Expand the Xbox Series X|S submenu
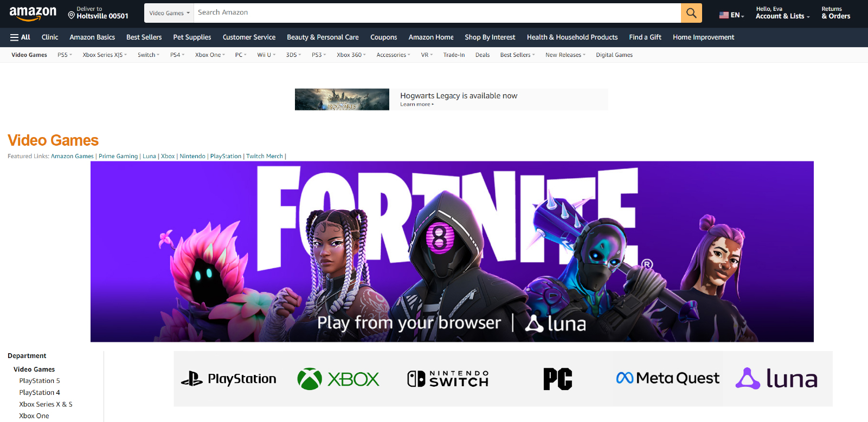 (x=105, y=55)
